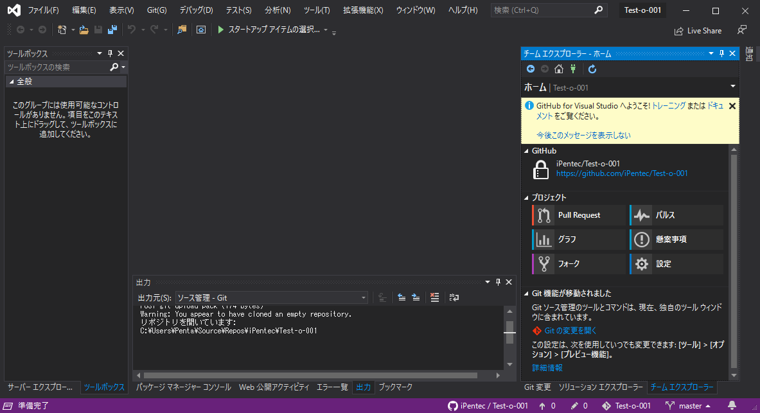Click iPentec / Test-o-001 GitHub status item
Screen dimensions: 760x413
[x=488, y=406]
